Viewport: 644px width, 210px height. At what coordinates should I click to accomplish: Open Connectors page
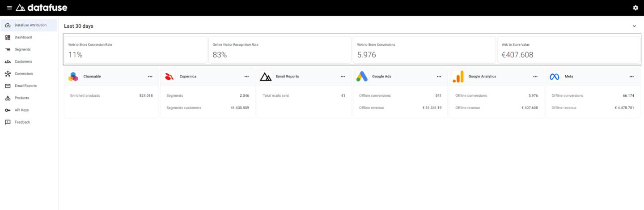(x=29, y=73)
